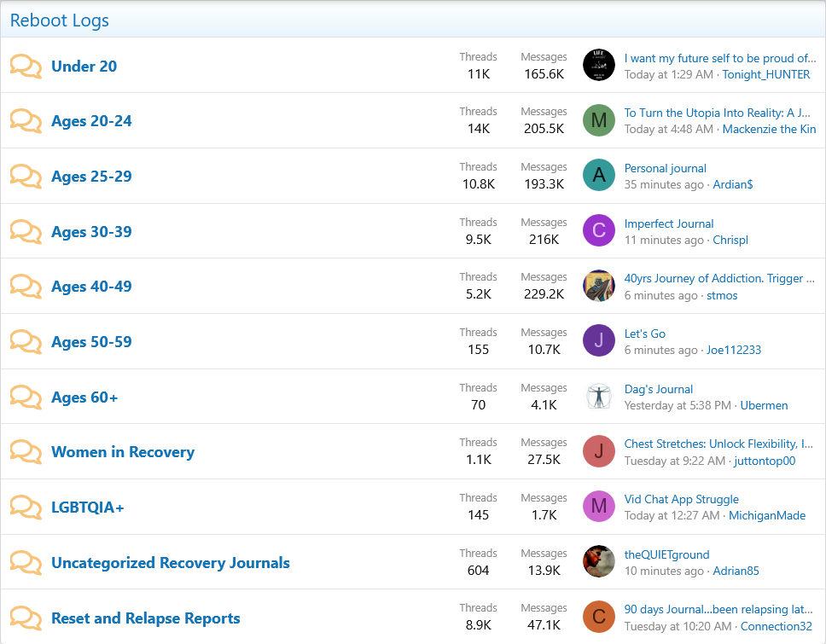Viewport: 826px width, 644px height.
Task: Click the Vitruvian man avatar for Ubermen
Action: pyautogui.click(x=599, y=397)
